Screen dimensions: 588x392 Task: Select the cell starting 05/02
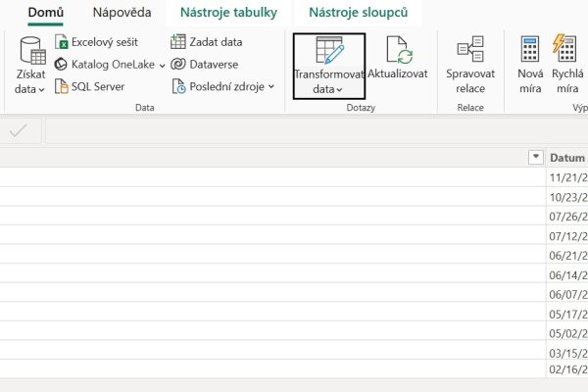tap(567, 333)
